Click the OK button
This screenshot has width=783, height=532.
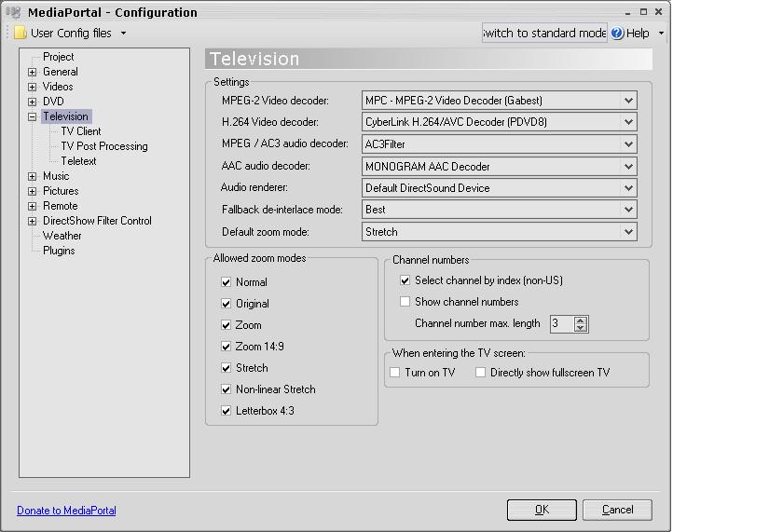(542, 510)
